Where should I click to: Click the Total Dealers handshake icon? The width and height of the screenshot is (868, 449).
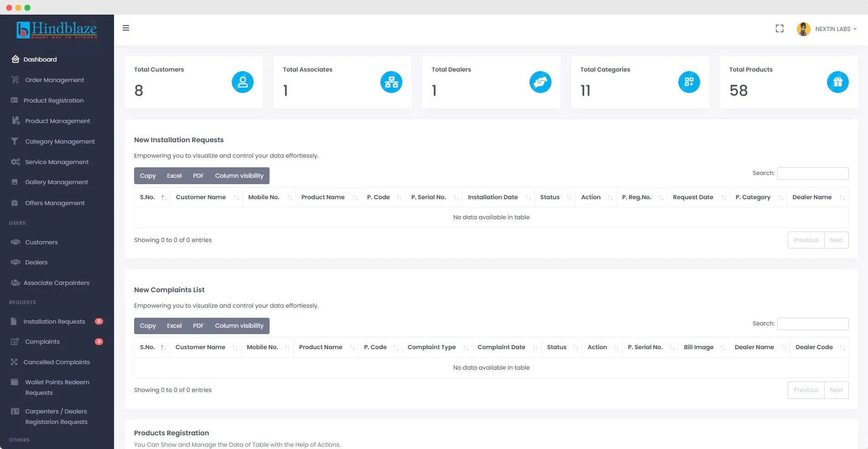pyautogui.click(x=541, y=82)
